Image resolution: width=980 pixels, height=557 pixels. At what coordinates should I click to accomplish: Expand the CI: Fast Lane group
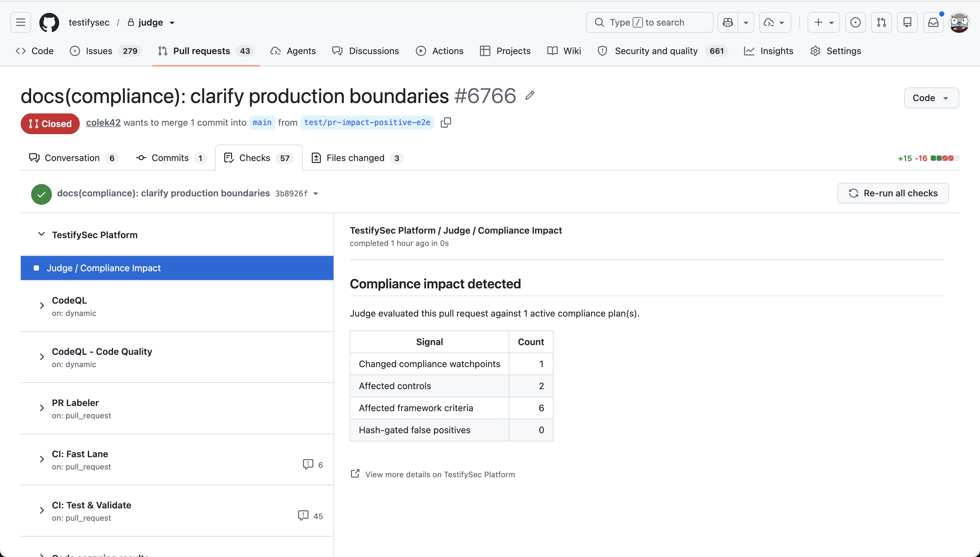42,459
